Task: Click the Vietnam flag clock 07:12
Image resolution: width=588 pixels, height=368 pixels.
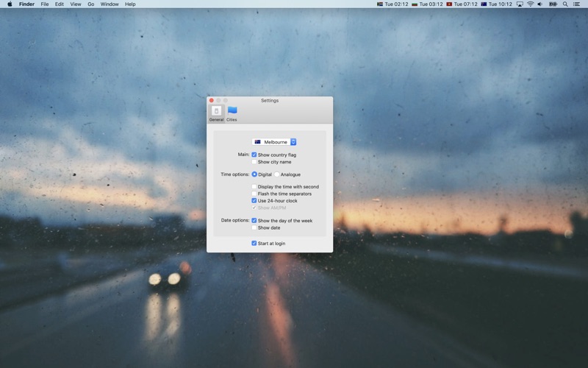Action: tap(462, 4)
